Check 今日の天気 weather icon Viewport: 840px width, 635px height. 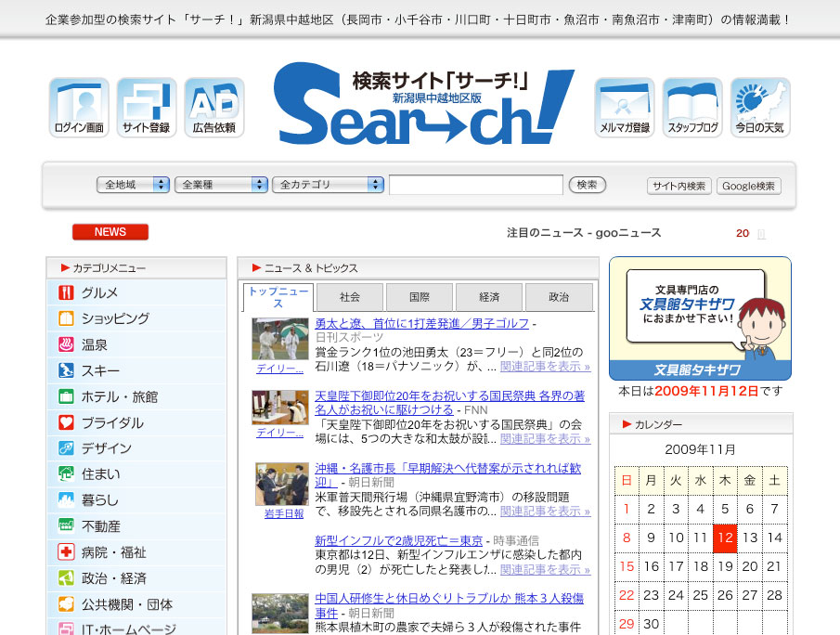pyautogui.click(x=760, y=108)
